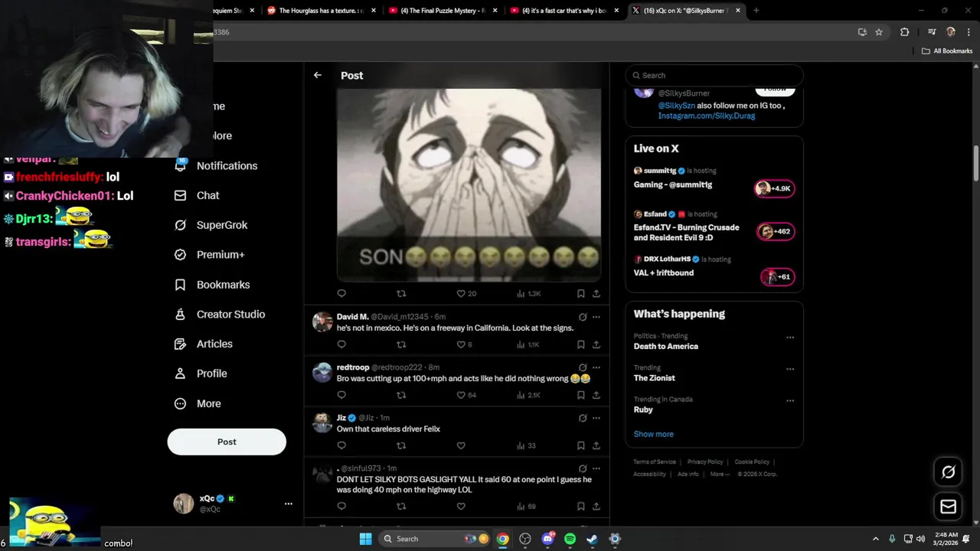Screen dimensions: 980x551
Task: Switch to The Final Puzzle Mystery tab
Action: click(443, 11)
